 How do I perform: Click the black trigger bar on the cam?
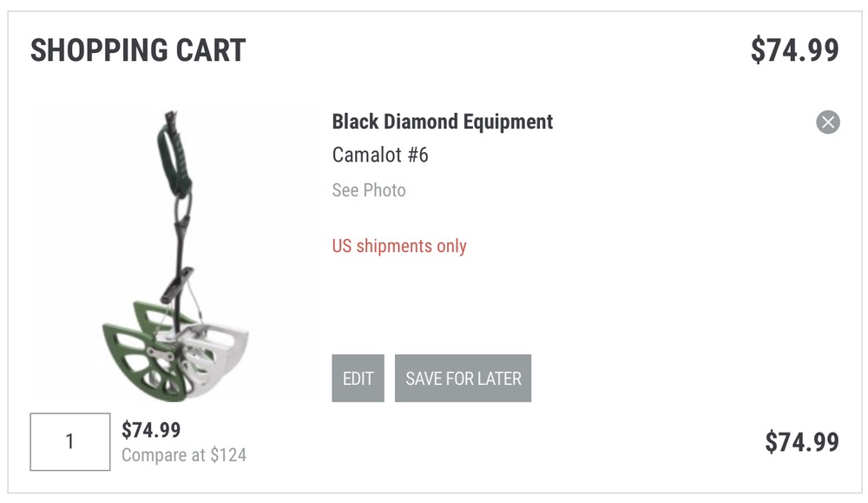point(177,284)
